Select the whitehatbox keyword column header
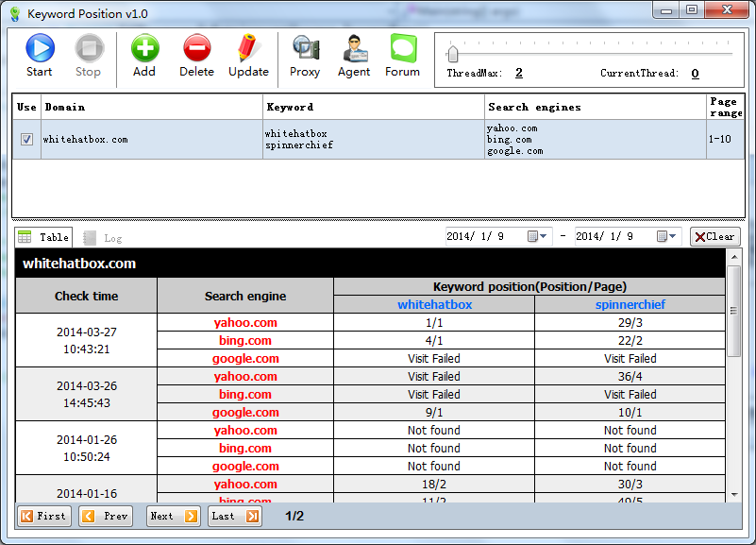The height and width of the screenshot is (545, 756). pyautogui.click(x=434, y=304)
